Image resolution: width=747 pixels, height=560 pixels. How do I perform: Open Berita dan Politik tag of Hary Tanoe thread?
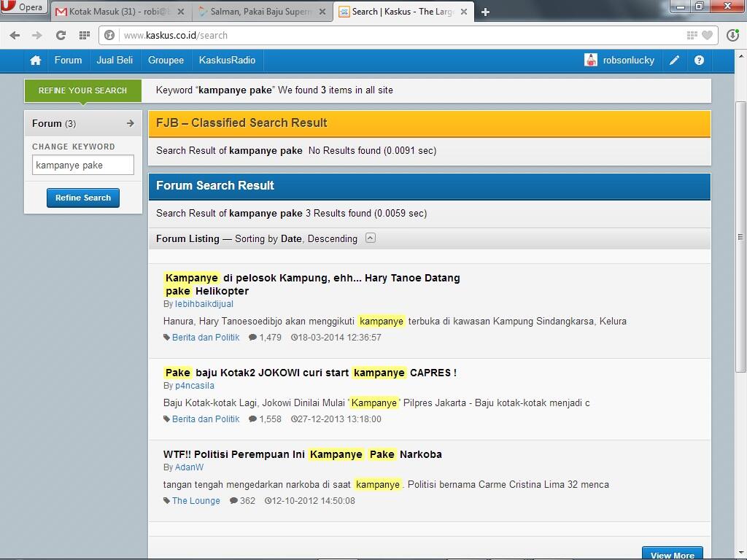point(205,337)
